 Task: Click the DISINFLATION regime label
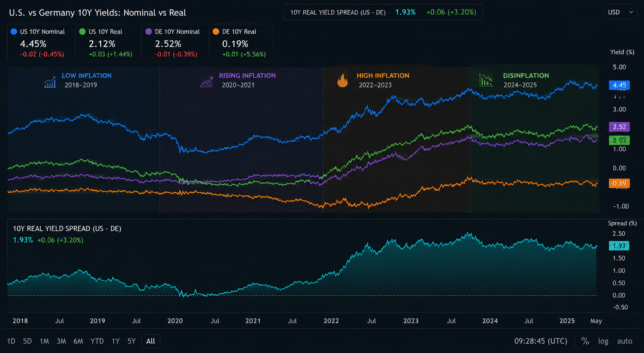click(526, 76)
